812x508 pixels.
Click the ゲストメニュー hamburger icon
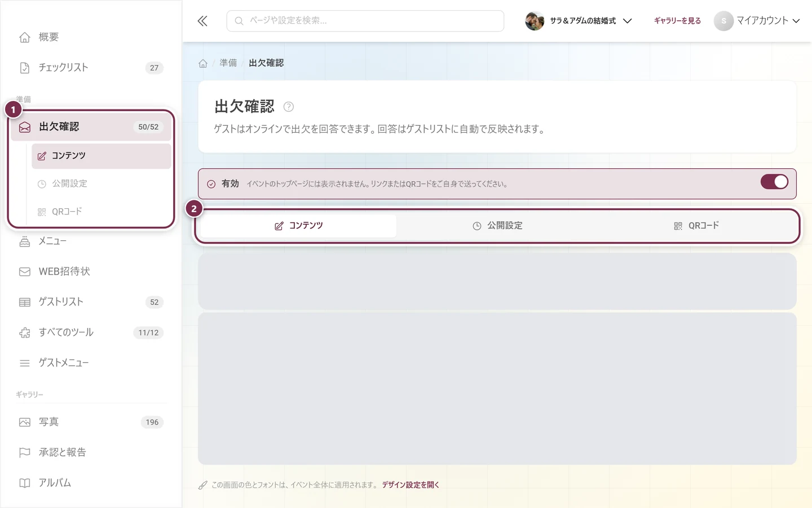click(x=25, y=363)
